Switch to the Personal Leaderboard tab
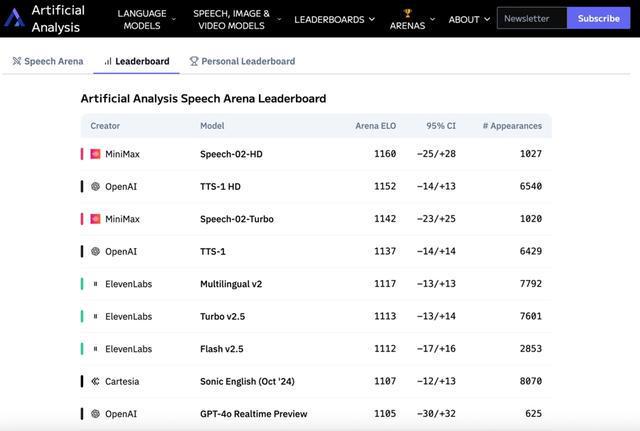Image resolution: width=640 pixels, height=431 pixels. coord(242,61)
